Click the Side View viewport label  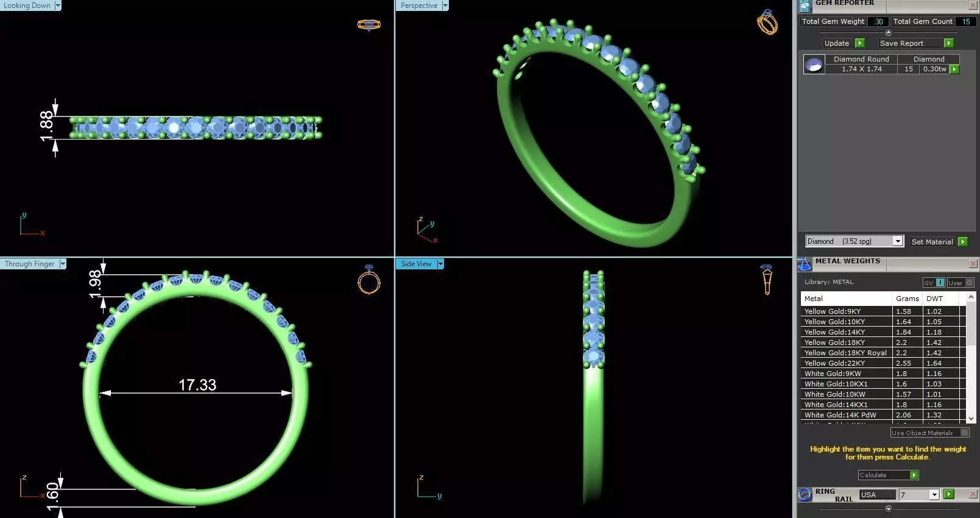point(417,264)
